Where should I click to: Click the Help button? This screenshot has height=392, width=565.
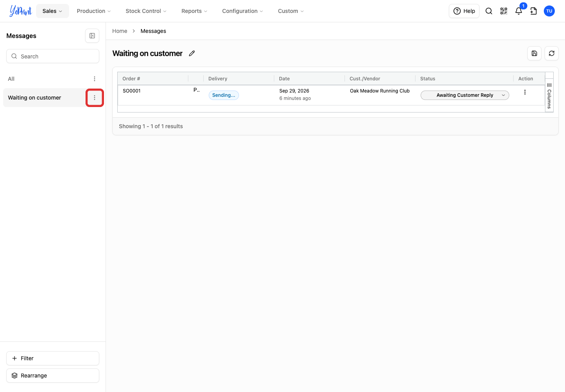[464, 11]
